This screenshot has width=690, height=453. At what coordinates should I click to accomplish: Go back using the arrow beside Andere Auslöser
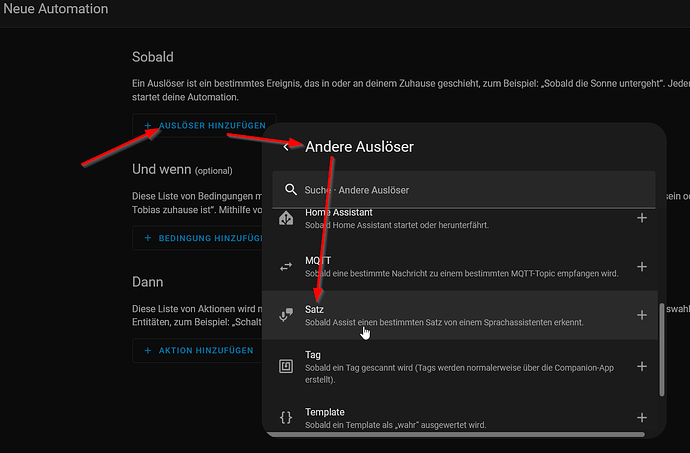(286, 147)
